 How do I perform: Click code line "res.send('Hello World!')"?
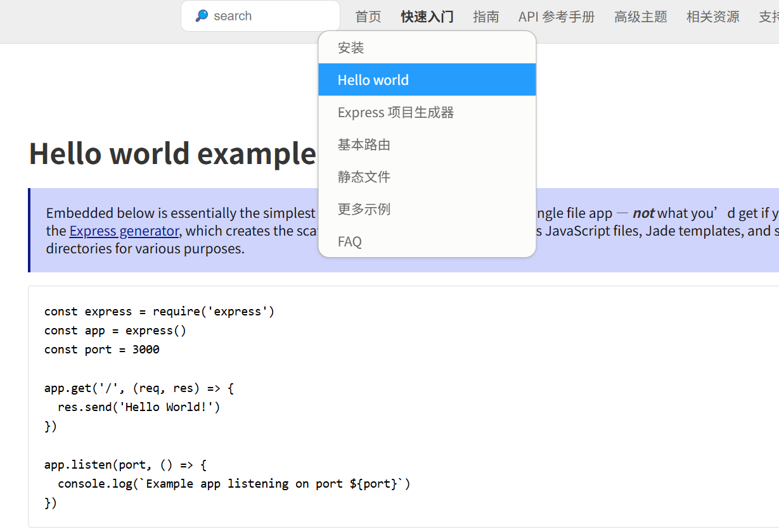(139, 407)
